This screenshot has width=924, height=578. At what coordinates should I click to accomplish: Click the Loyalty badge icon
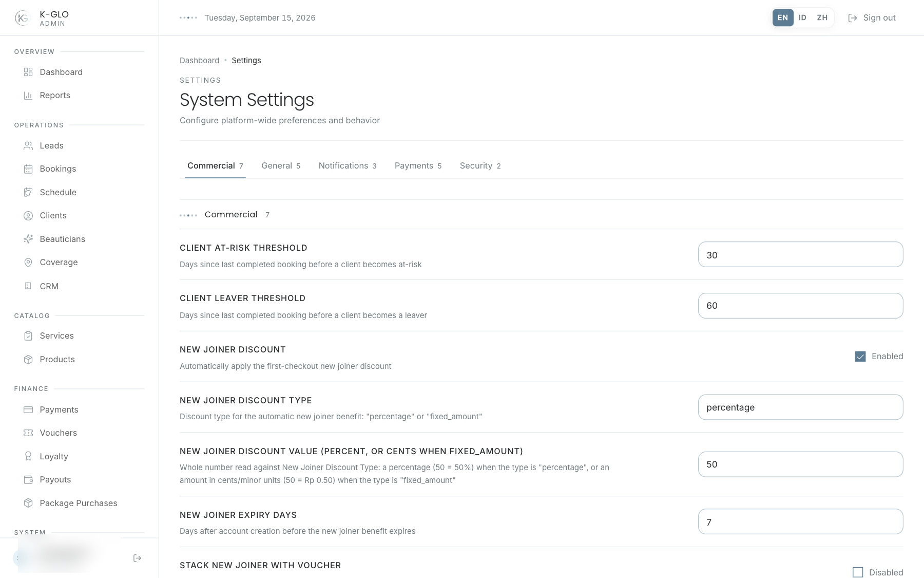click(28, 456)
